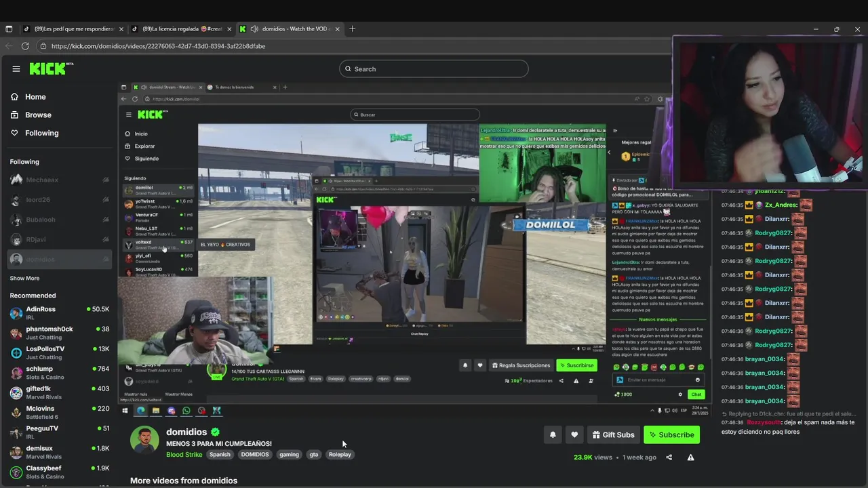This screenshot has height=488, width=868.
Task: Report the video with the warning icon
Action: (690, 457)
